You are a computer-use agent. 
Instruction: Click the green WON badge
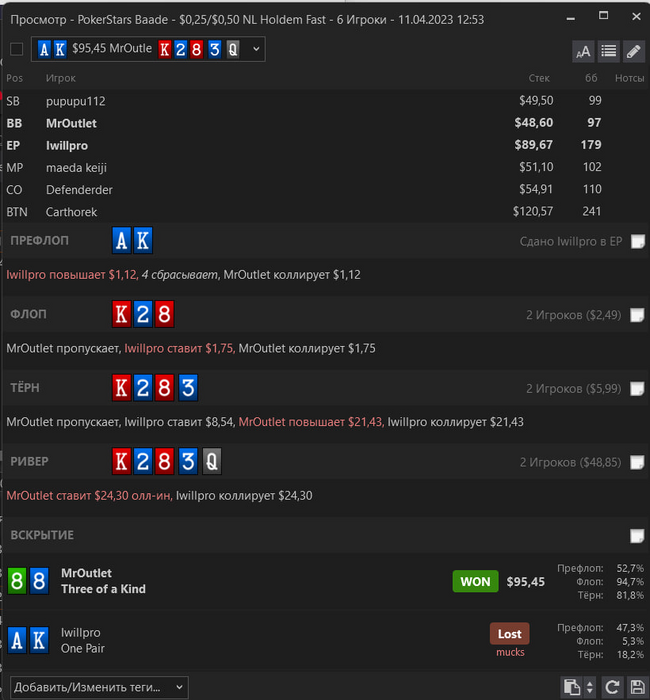[475, 581]
